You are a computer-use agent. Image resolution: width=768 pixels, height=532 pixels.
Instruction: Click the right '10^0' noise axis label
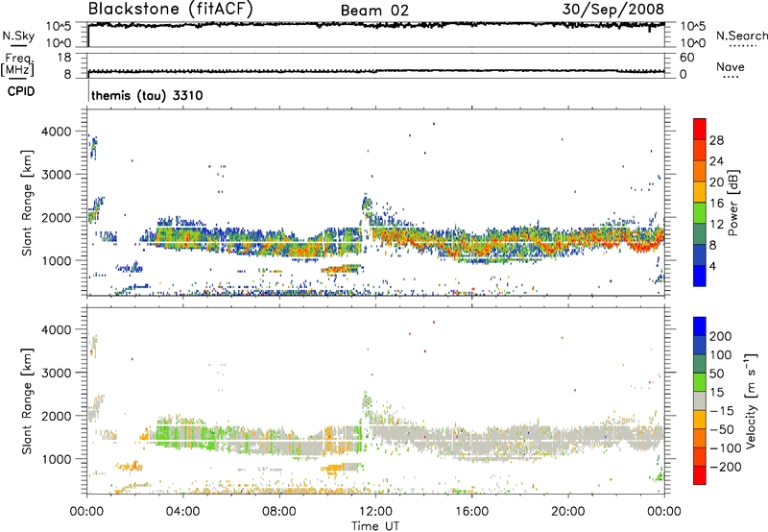[693, 43]
